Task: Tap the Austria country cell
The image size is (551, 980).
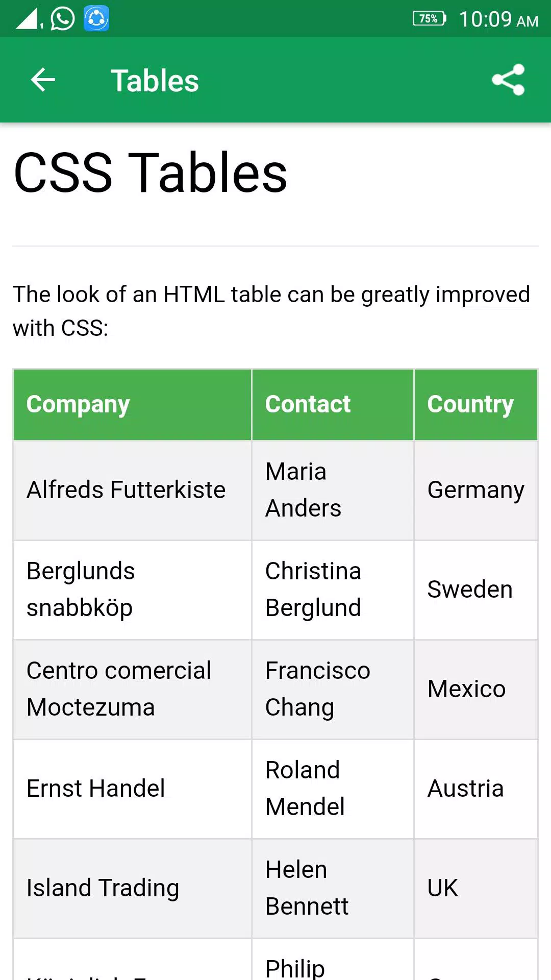Action: click(476, 789)
